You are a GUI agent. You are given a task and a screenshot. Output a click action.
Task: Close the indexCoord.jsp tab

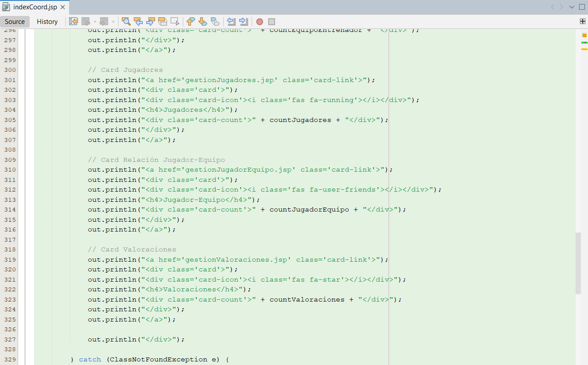tap(62, 8)
